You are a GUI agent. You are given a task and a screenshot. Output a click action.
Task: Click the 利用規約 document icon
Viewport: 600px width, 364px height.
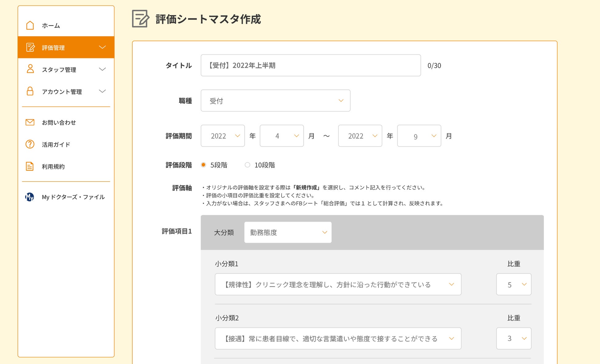30,166
